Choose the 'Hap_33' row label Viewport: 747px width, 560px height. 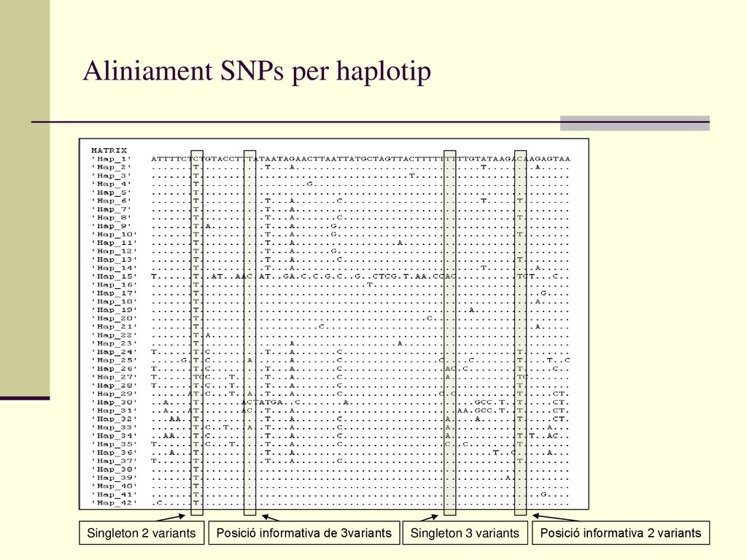[114, 427]
